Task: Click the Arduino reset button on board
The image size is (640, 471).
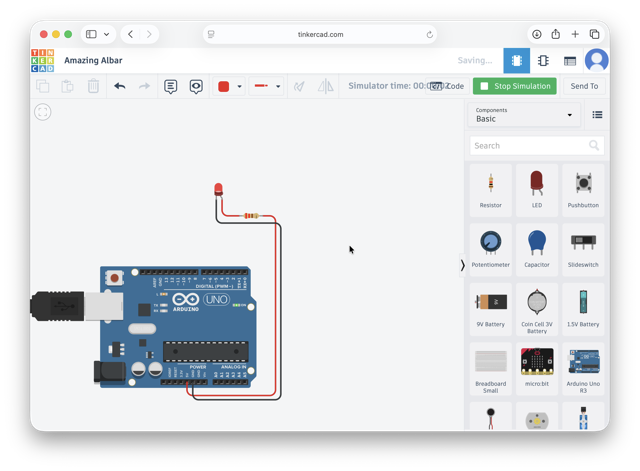Action: (x=114, y=278)
